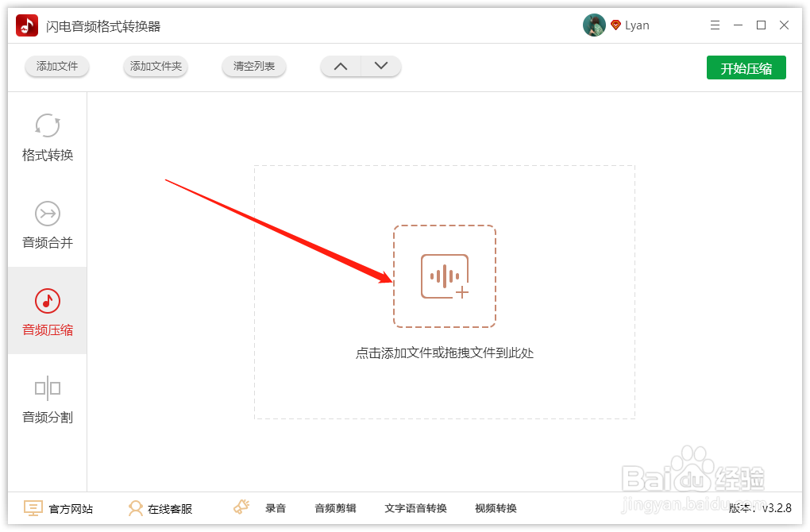Viewport: 810px width, 532px height.
Task: Click the version v3.2.8 text
Action: [x=760, y=508]
